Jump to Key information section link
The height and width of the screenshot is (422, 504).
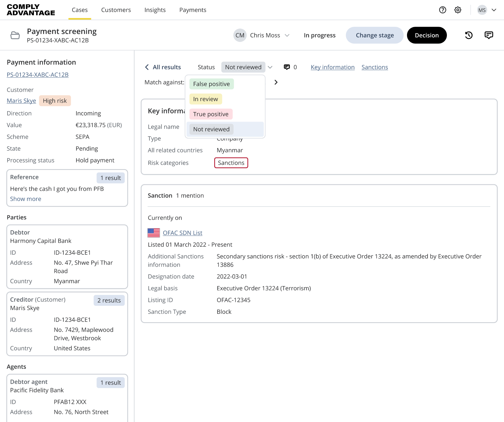point(332,67)
